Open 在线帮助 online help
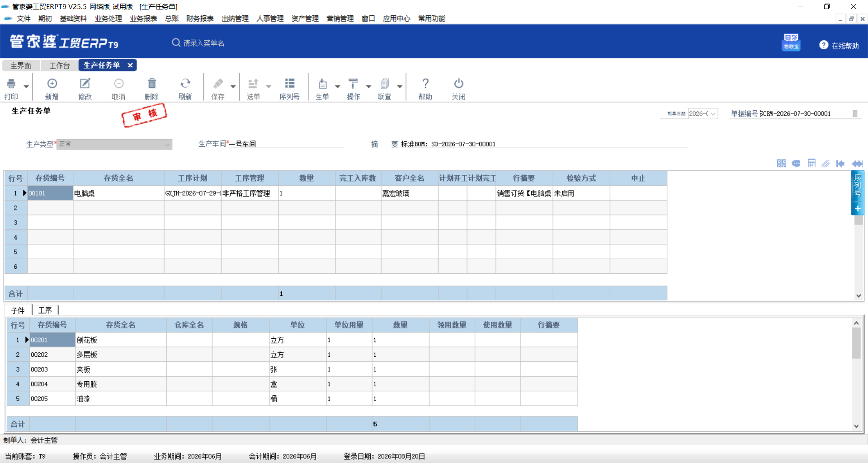This screenshot has height=463, width=868. [839, 46]
